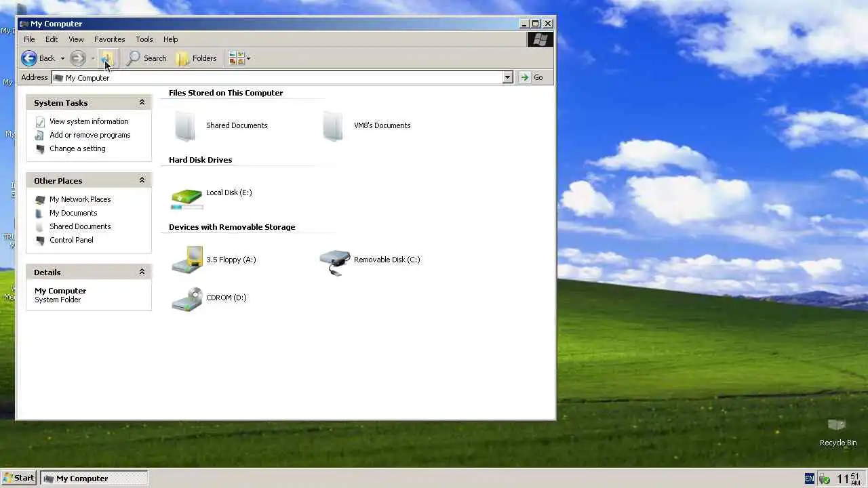Open My Documents link in Other Places
This screenshot has width=868, height=488.
coord(73,213)
